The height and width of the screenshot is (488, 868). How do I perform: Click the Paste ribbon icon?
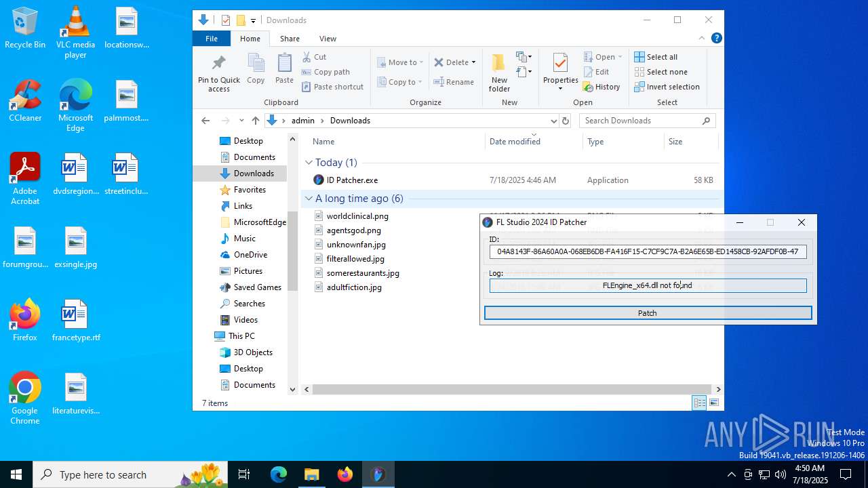[x=284, y=64]
